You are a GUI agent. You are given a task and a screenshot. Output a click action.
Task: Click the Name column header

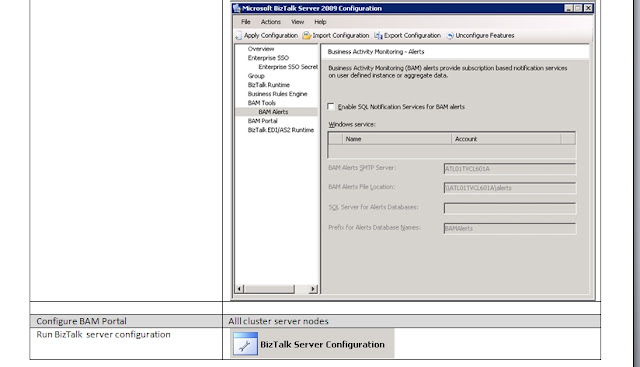tap(397, 139)
